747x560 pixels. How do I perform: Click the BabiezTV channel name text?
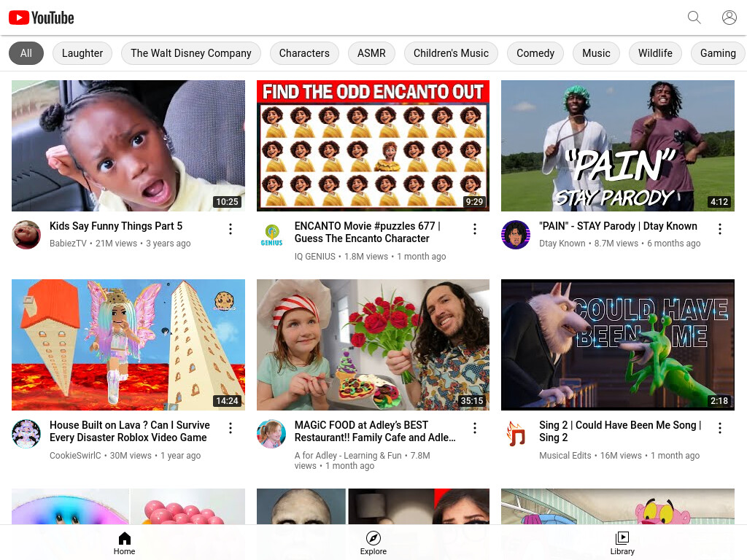[68, 244]
